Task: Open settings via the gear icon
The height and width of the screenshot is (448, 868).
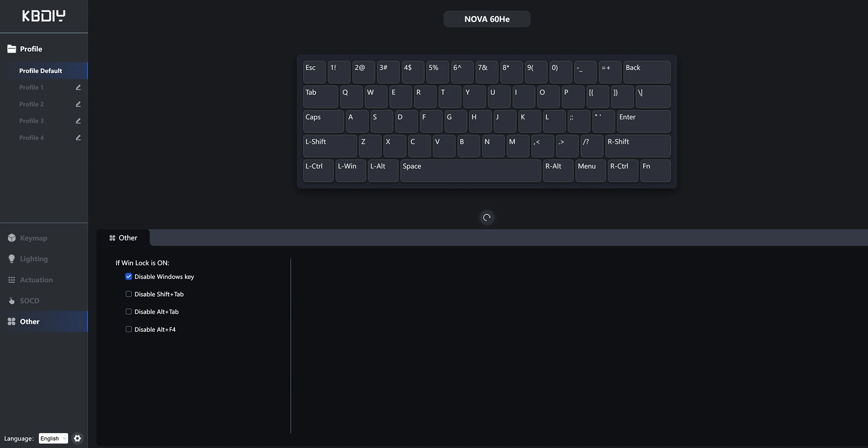Action: click(77, 438)
